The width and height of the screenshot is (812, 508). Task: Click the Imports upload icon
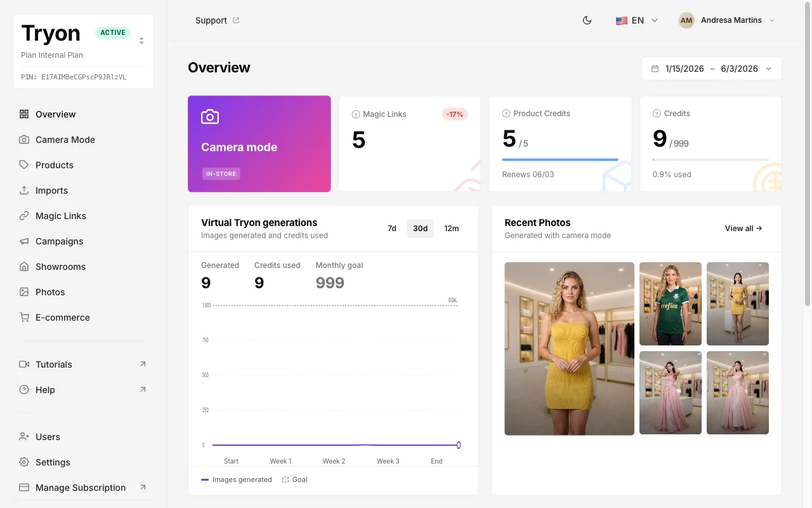(24, 190)
